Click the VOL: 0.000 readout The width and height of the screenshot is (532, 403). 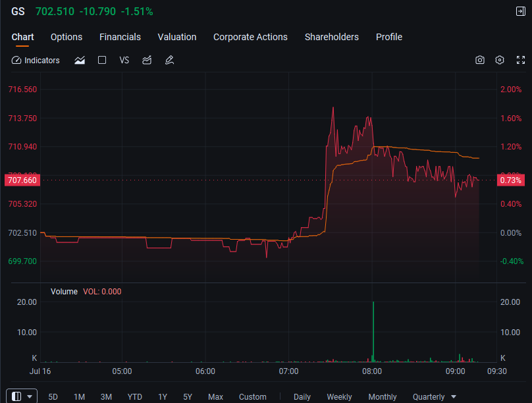[102, 292]
